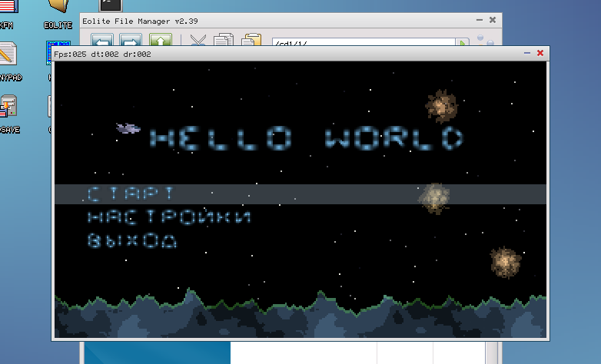Screen dimensions: 601x364
Task: Open the RDSAVE desktop icon
Action: tap(8, 114)
